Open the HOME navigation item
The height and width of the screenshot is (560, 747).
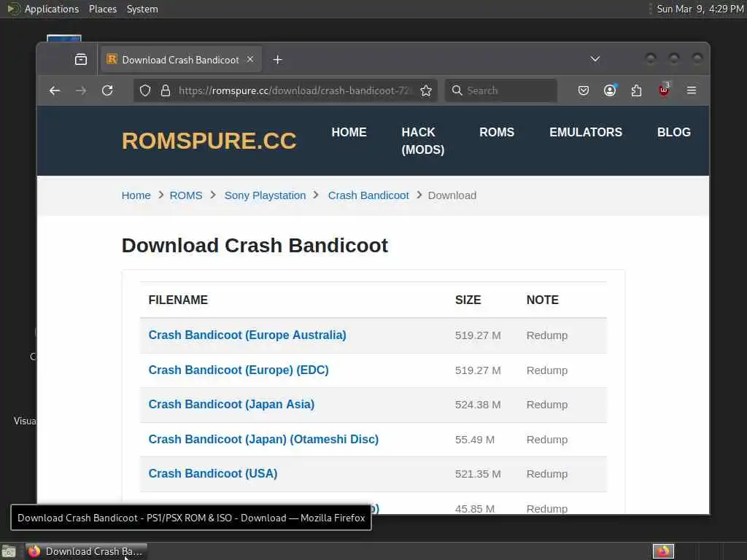pyautogui.click(x=349, y=133)
